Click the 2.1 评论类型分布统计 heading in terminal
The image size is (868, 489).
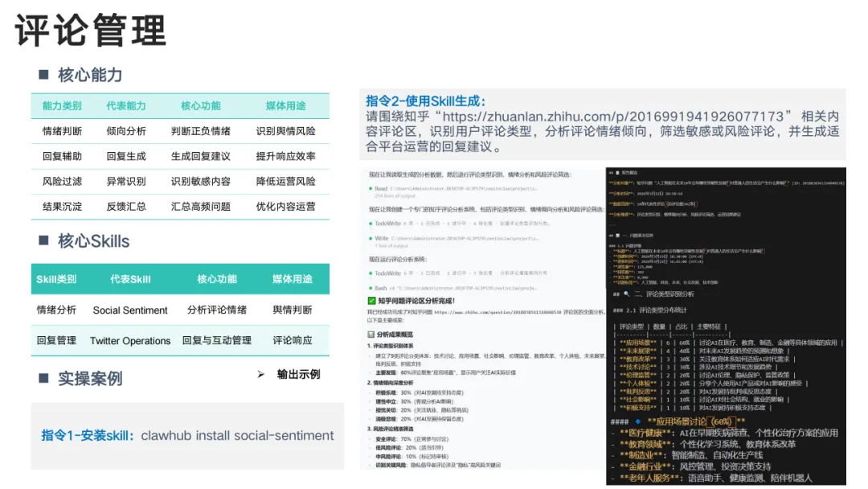pos(650,310)
